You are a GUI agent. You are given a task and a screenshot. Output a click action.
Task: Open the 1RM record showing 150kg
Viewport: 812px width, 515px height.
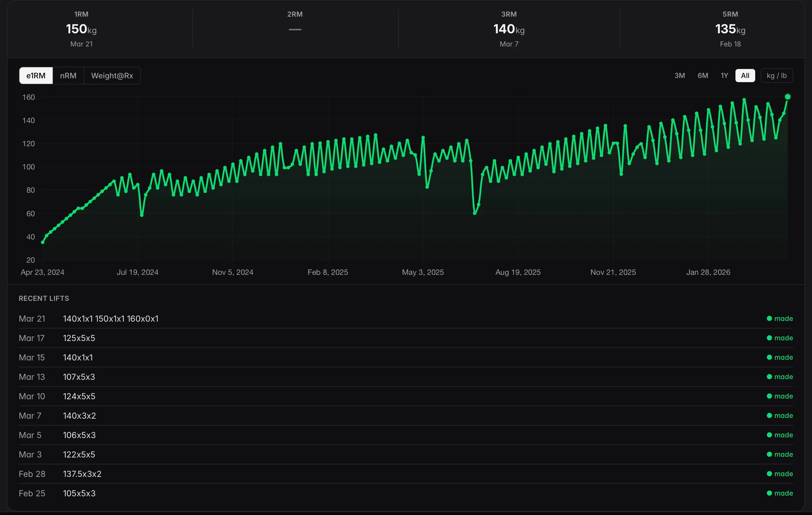click(x=82, y=29)
